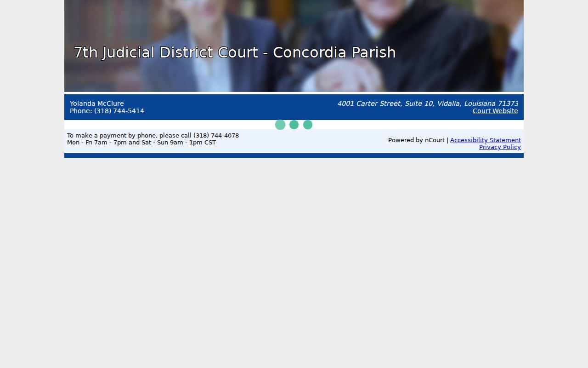Click the Powered by nCourt text
The width and height of the screenshot is (588, 368).
[416, 140]
